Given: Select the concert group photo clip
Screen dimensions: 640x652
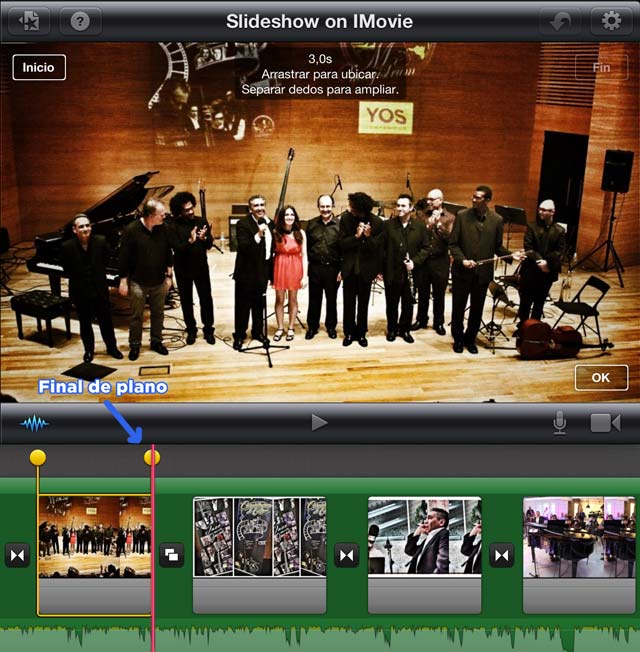Looking at the screenshot, I should click(94, 555).
